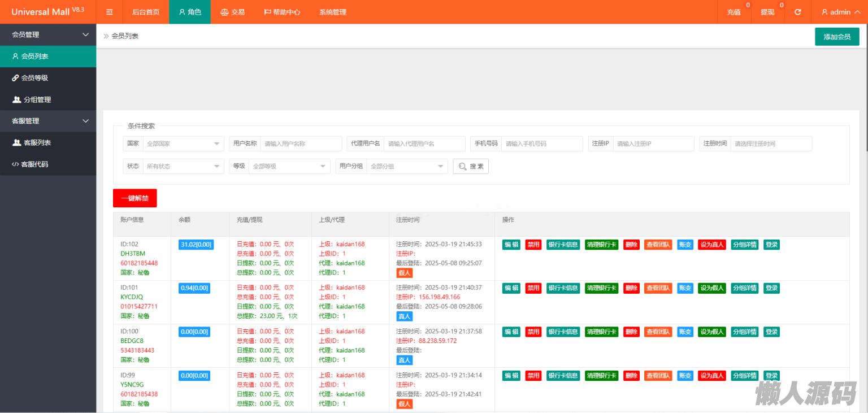This screenshot has width=868, height=413.
Task: Click the hamburger menu collapse icon
Action: (x=110, y=12)
